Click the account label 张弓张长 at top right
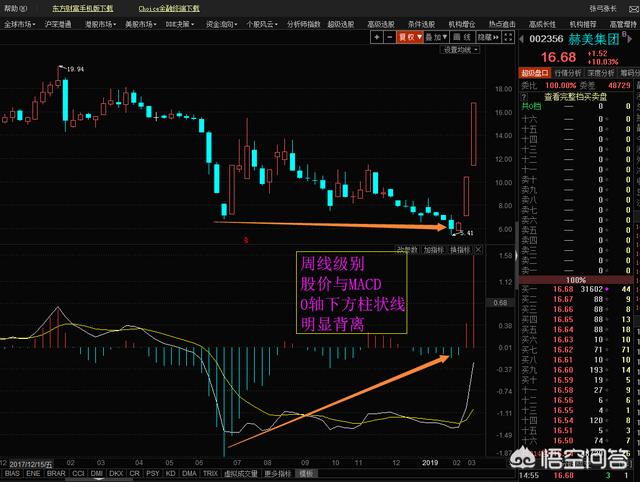 (603, 9)
